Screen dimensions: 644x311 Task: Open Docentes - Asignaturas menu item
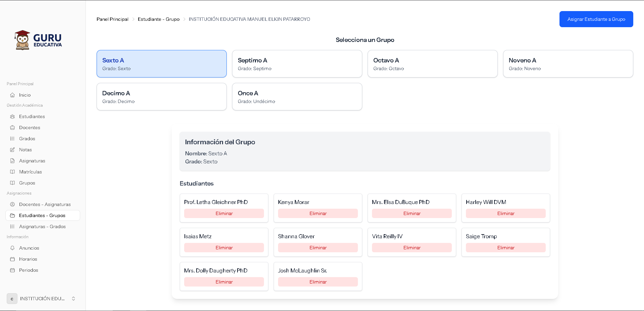click(45, 204)
